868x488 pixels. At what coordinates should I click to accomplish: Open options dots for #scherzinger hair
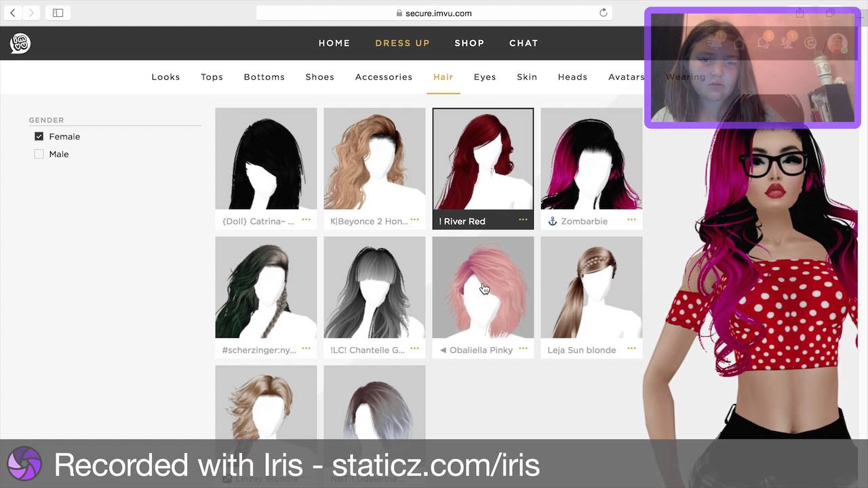tap(306, 349)
